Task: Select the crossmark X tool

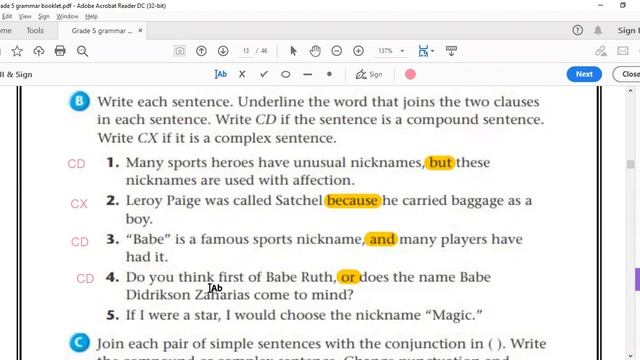Action: [x=242, y=74]
